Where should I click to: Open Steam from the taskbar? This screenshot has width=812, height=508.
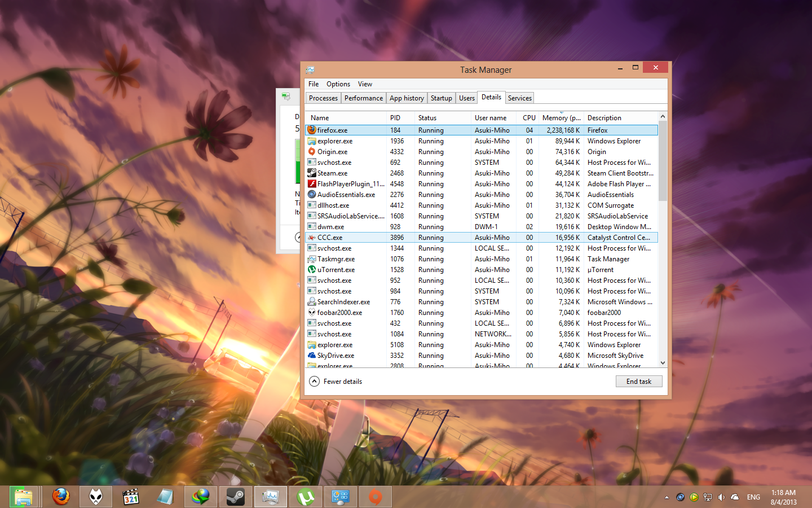point(235,497)
